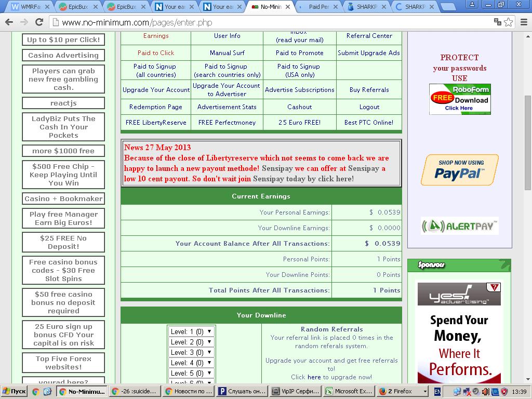Open the Cashout menu item
Screen dimensions: 532x399
(300, 107)
